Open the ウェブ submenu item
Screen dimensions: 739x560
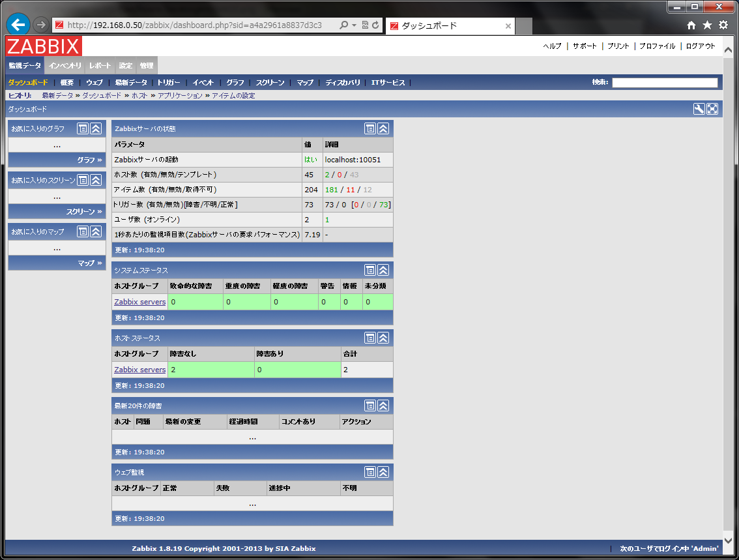tap(94, 83)
